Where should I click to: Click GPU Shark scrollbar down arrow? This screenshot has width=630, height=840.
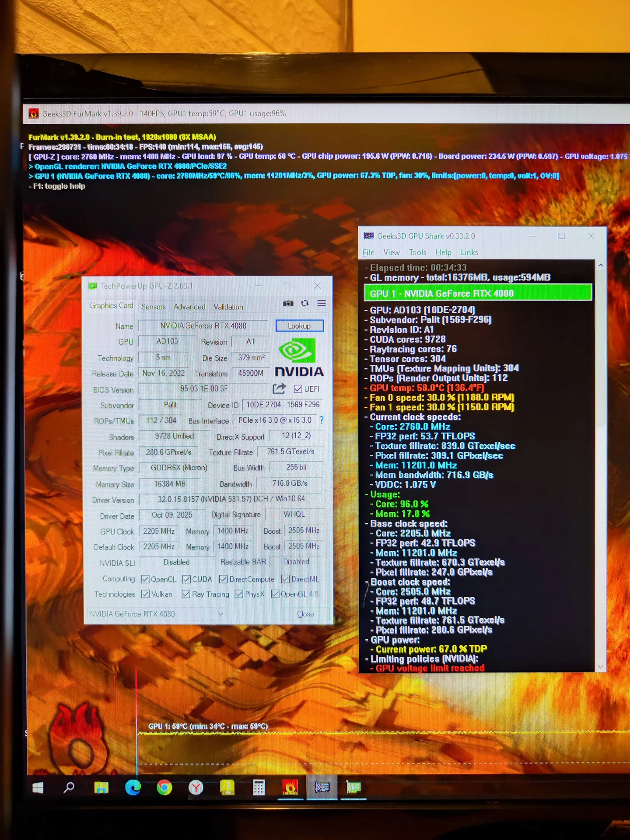point(600,667)
